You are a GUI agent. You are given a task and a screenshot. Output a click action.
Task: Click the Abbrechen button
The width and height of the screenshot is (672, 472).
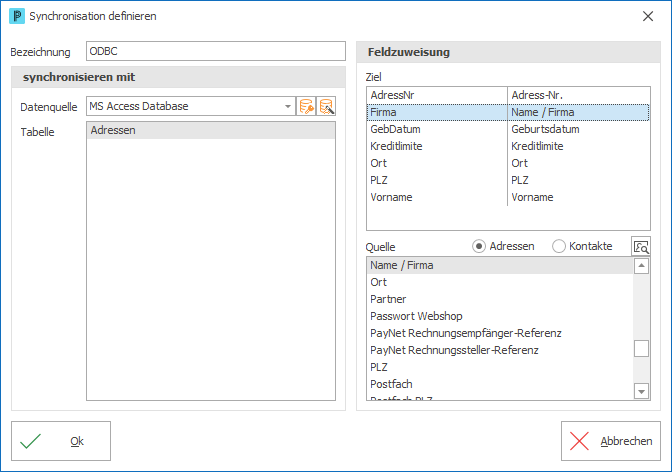tap(611, 441)
